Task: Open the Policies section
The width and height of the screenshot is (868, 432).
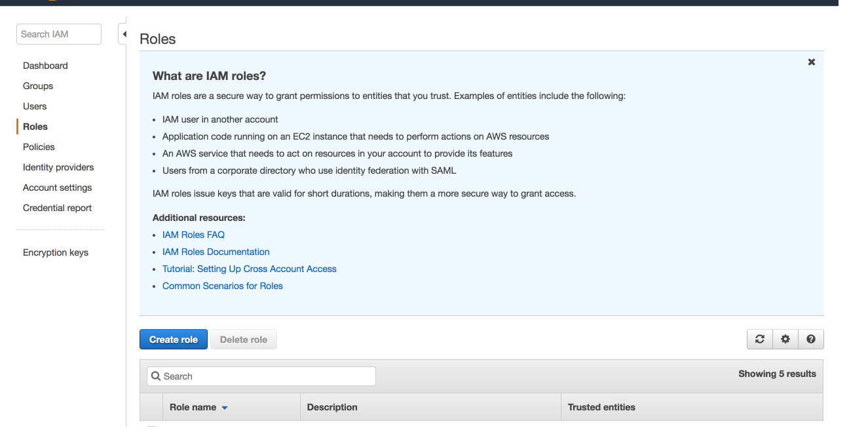Action: click(x=39, y=146)
